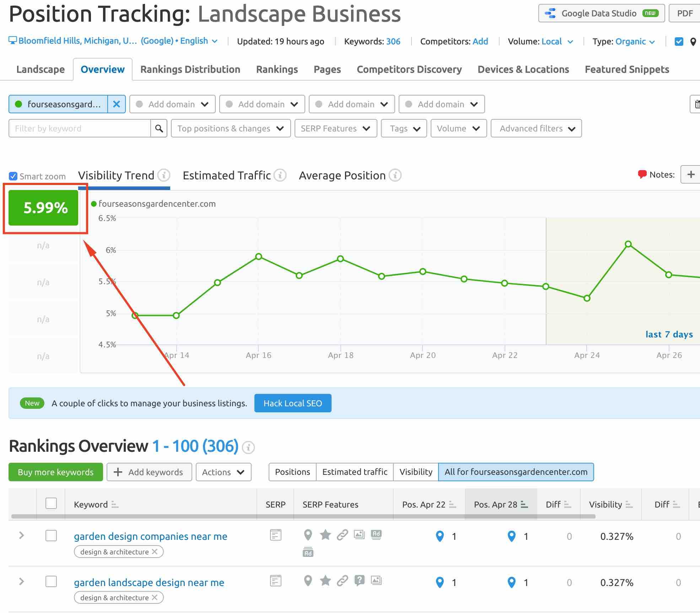Open garden design companies near me keyword link
The width and height of the screenshot is (700, 613).
tap(151, 536)
